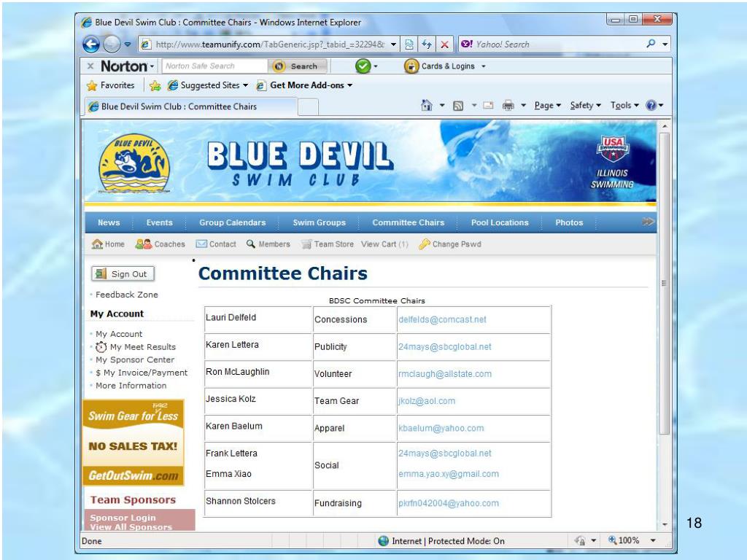Click the Print printer icon

click(508, 105)
